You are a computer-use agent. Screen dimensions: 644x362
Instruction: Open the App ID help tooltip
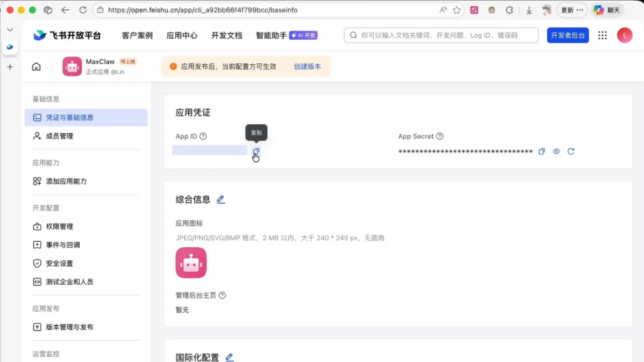pos(203,136)
